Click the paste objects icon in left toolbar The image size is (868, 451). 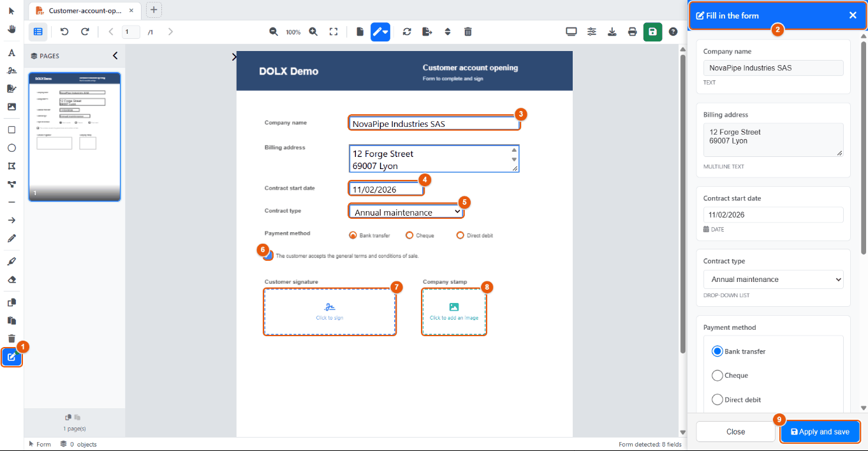coord(11,321)
